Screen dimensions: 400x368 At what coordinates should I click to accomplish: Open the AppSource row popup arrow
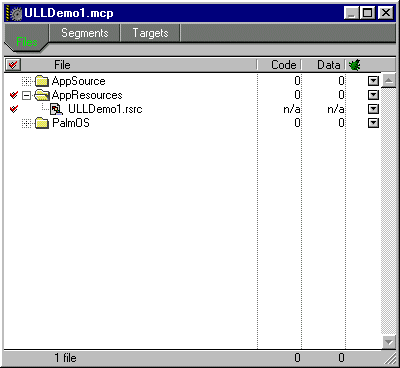click(373, 81)
